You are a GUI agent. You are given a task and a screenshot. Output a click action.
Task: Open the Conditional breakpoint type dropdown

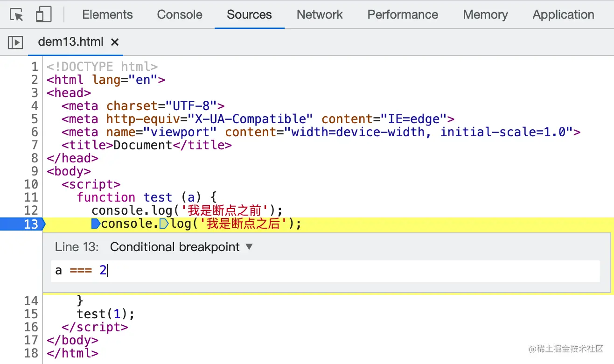pos(181,247)
